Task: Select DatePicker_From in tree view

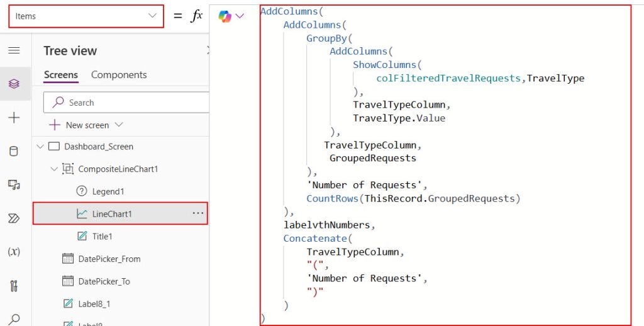Action: [x=109, y=259]
